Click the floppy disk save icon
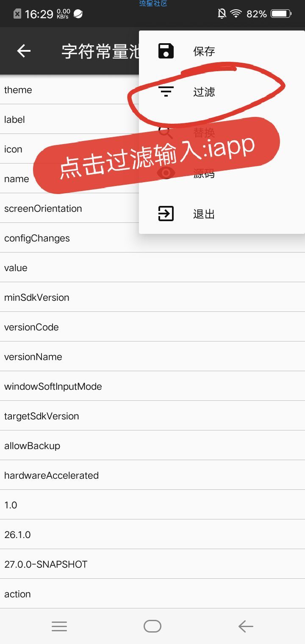Viewport: 305px width, 644px height. (166, 51)
